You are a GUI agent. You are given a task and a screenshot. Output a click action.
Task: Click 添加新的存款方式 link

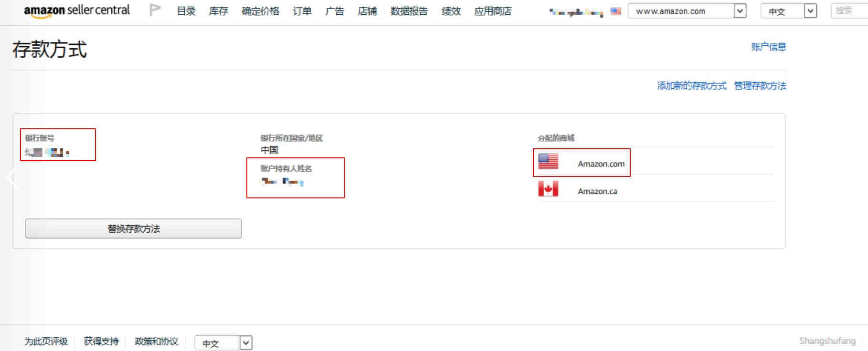coord(692,85)
